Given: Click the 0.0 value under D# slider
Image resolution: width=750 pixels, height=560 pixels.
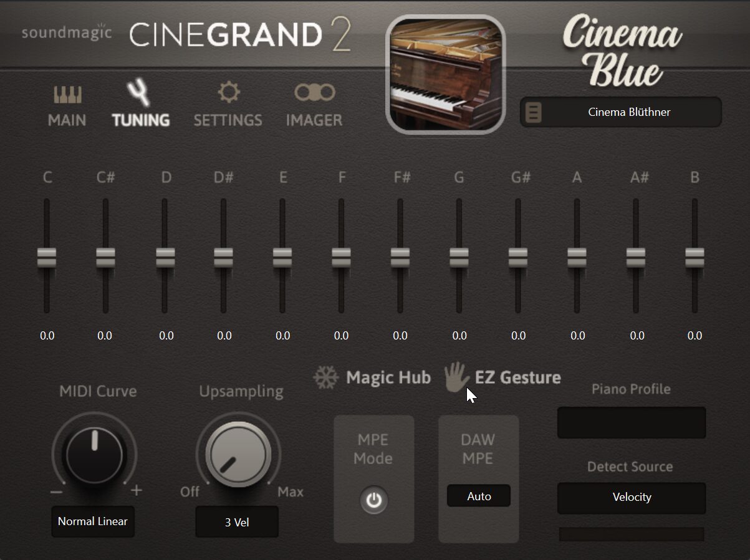Looking at the screenshot, I should pos(224,336).
